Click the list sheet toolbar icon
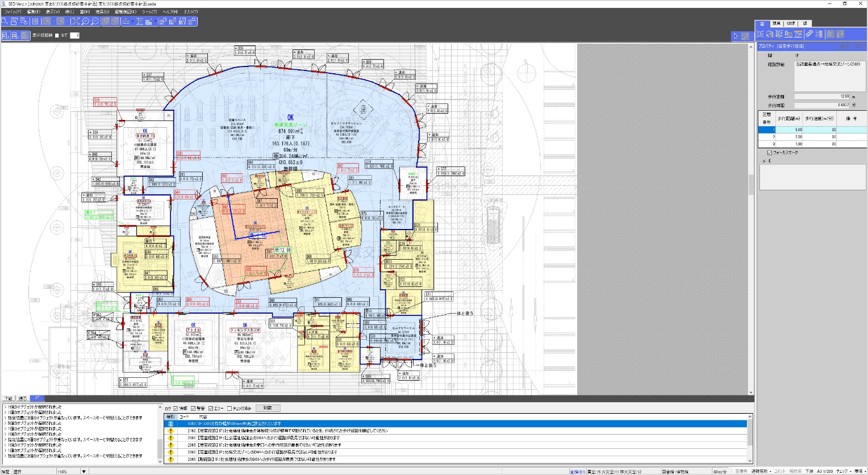 (35, 21)
